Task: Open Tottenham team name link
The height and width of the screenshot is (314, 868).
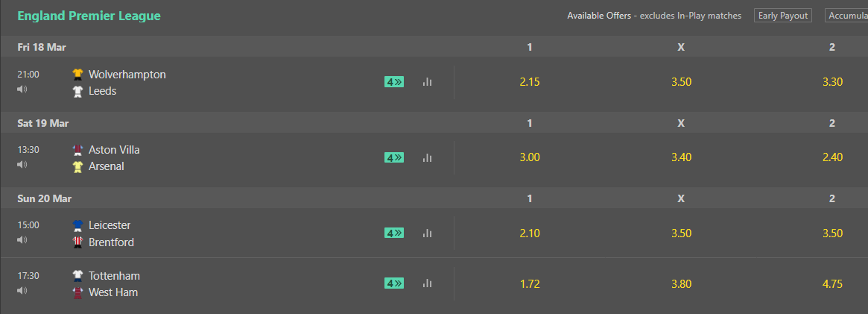Action: [114, 276]
